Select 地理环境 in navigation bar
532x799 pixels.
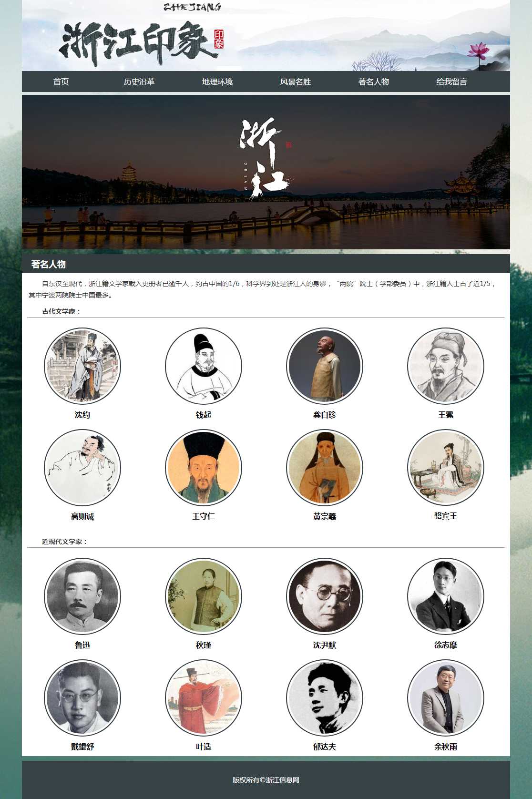[x=217, y=82]
